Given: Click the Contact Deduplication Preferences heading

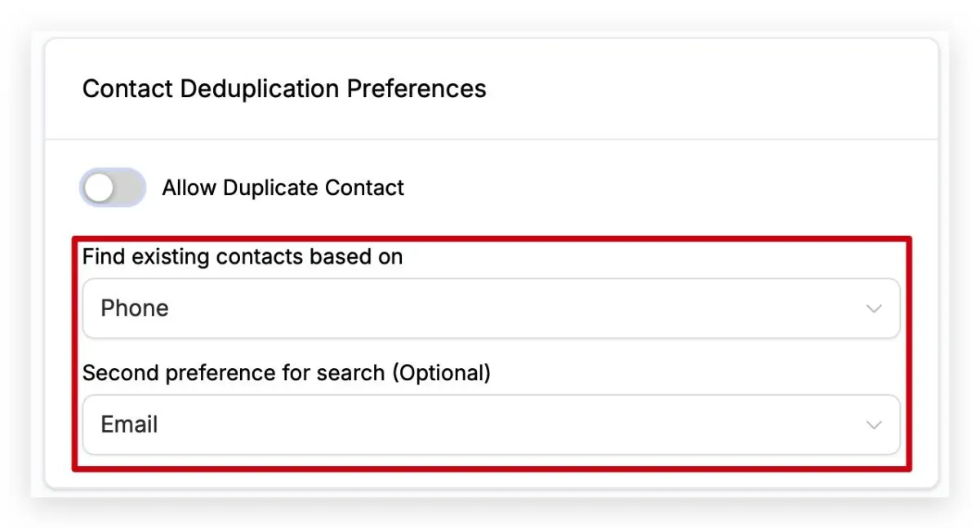Looking at the screenshot, I should point(284,88).
